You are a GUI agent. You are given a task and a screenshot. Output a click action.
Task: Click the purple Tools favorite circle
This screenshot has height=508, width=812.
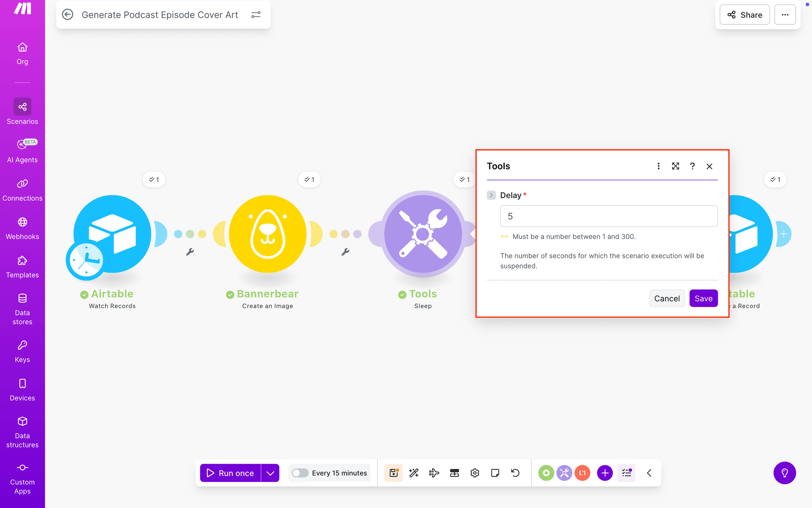point(564,473)
